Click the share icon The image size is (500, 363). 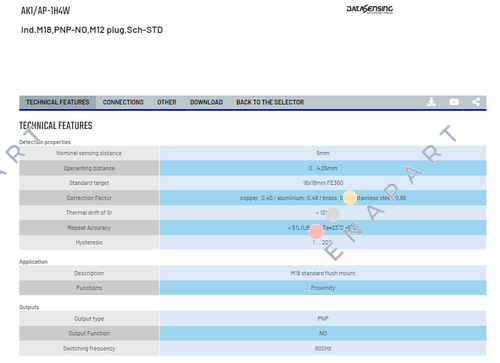pyautogui.click(x=476, y=102)
